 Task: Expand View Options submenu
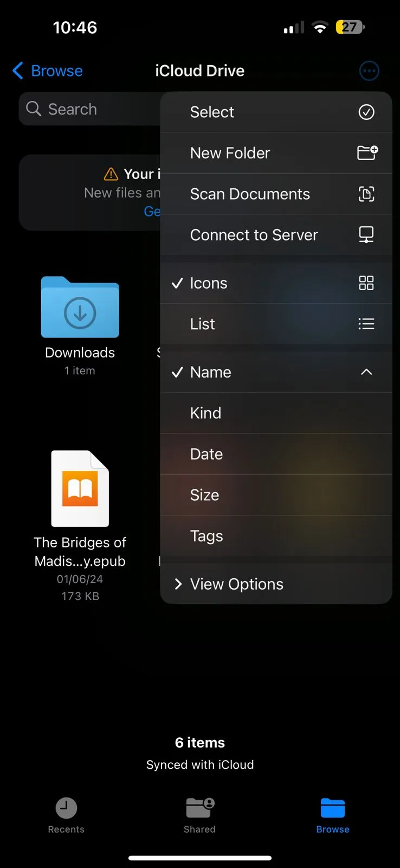pos(276,584)
